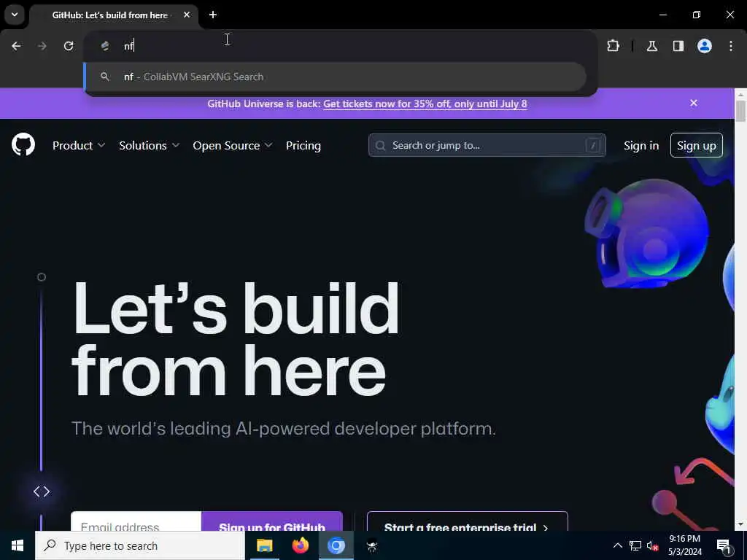Dismiss the GitHub Universe banner
This screenshot has width=747, height=560.
(x=694, y=103)
